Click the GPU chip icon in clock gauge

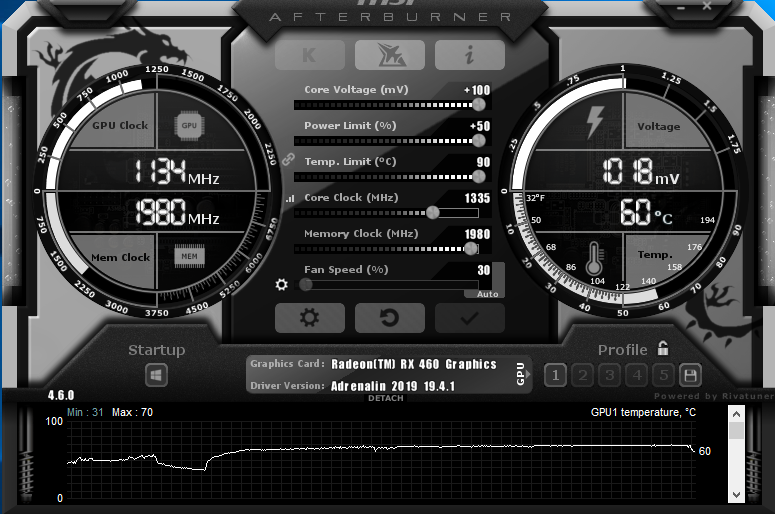189,125
